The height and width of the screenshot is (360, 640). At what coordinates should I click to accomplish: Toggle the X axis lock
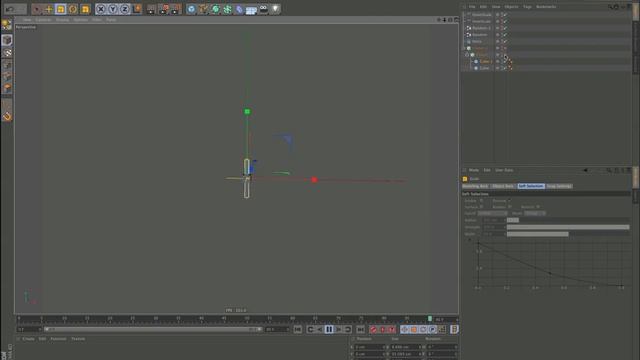click(x=100, y=9)
